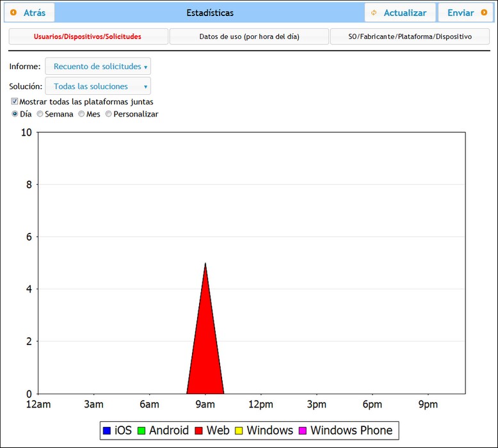The width and height of the screenshot is (498, 448).
Task: Switch to Datos de uso tab
Action: (x=249, y=36)
